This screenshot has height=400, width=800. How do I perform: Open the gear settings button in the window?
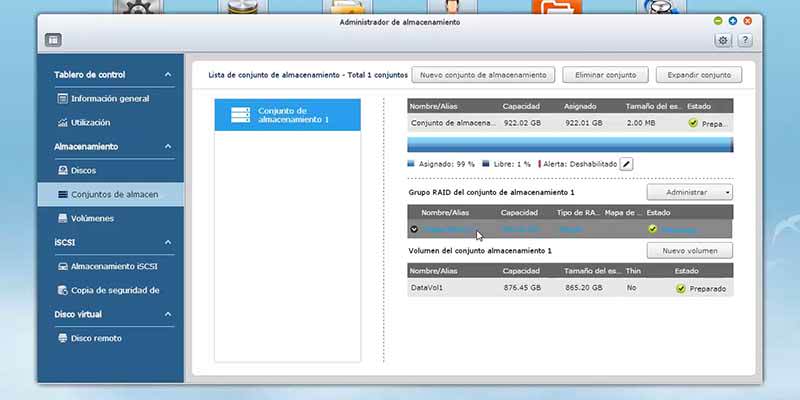pos(723,40)
